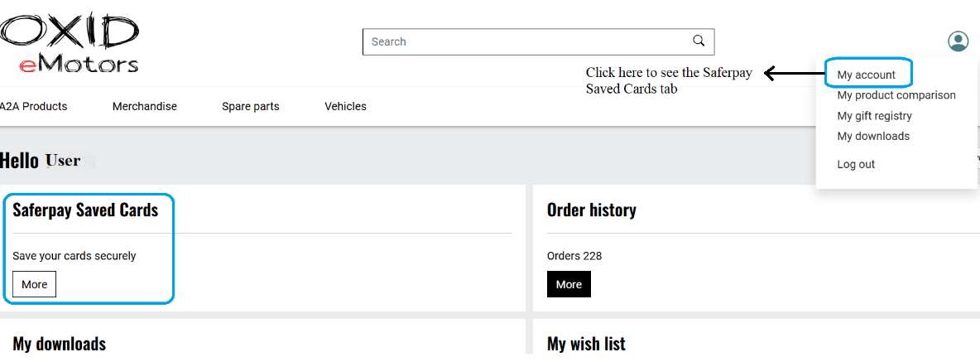This screenshot has height=362, width=980.
Task: Click the Saferpay Saved Cards heading
Action: click(85, 210)
